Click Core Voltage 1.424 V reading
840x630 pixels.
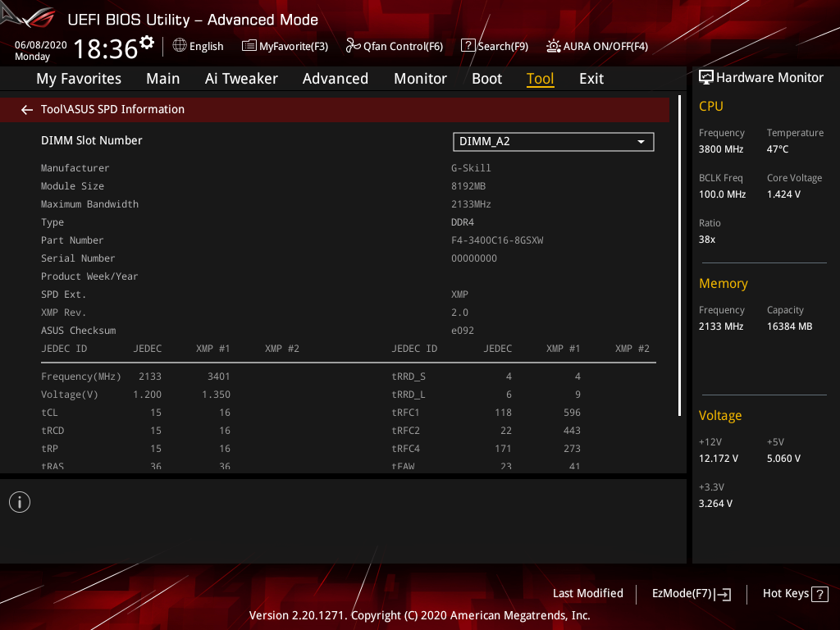(783, 194)
